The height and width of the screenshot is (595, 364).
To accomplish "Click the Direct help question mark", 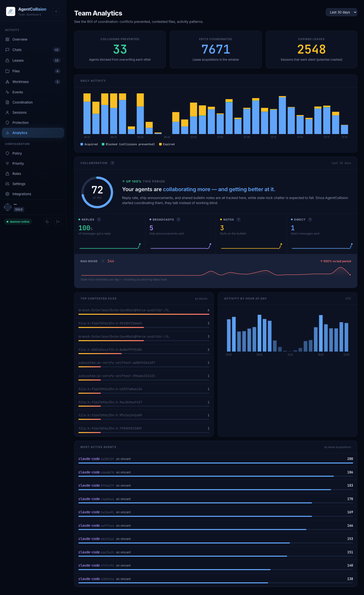I will [x=310, y=220].
